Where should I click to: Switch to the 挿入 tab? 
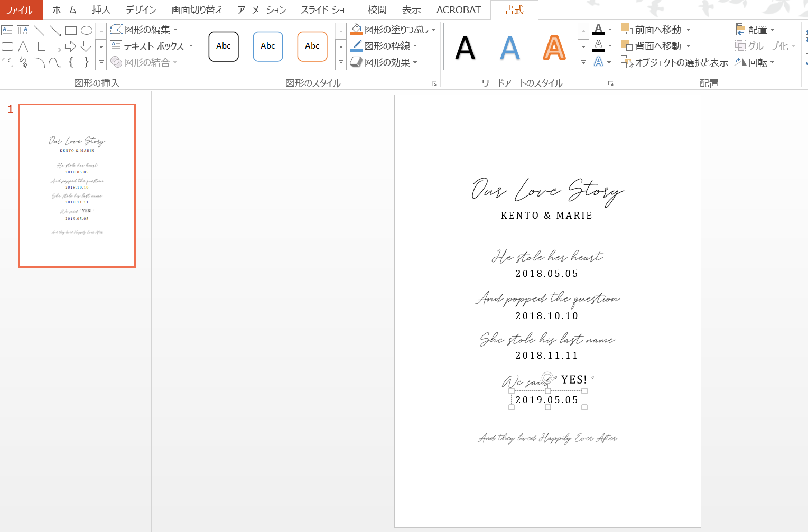tap(101, 10)
